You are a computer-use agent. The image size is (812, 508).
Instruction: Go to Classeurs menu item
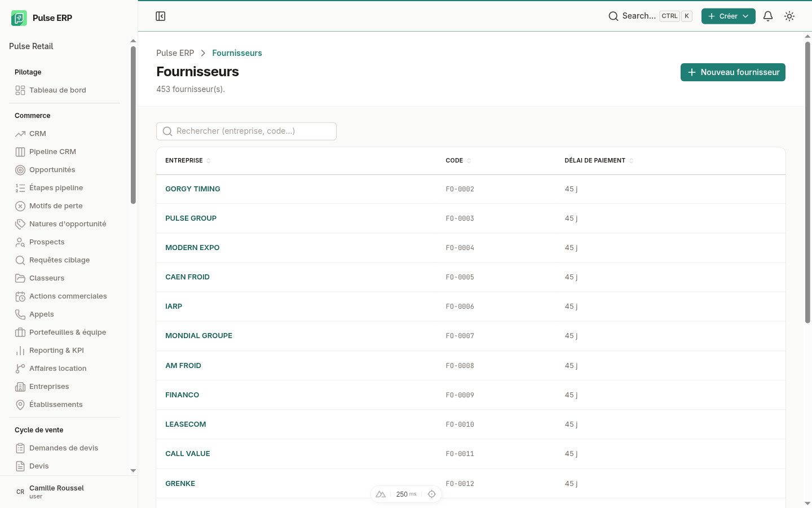point(47,278)
